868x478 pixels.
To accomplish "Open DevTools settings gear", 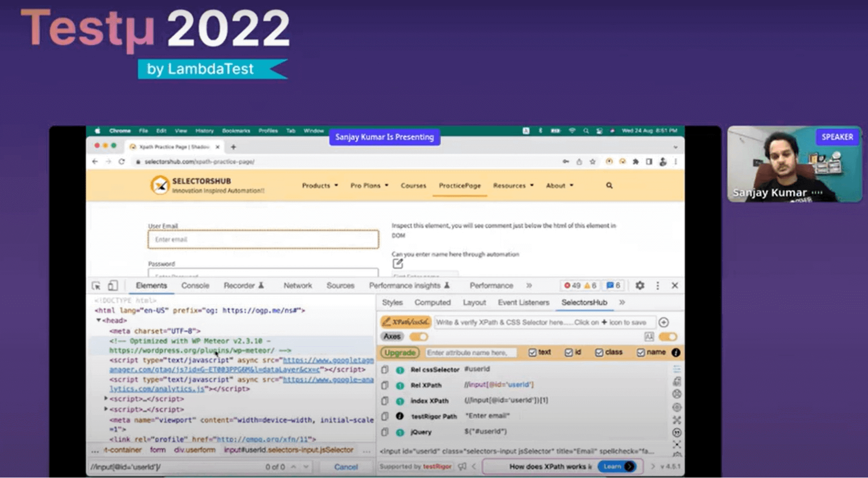I will pos(640,285).
